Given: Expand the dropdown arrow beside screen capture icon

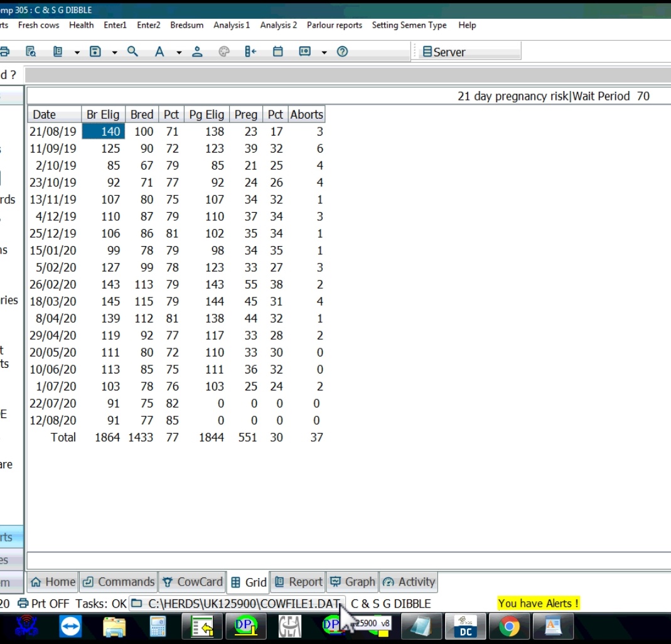Looking at the screenshot, I should [324, 52].
